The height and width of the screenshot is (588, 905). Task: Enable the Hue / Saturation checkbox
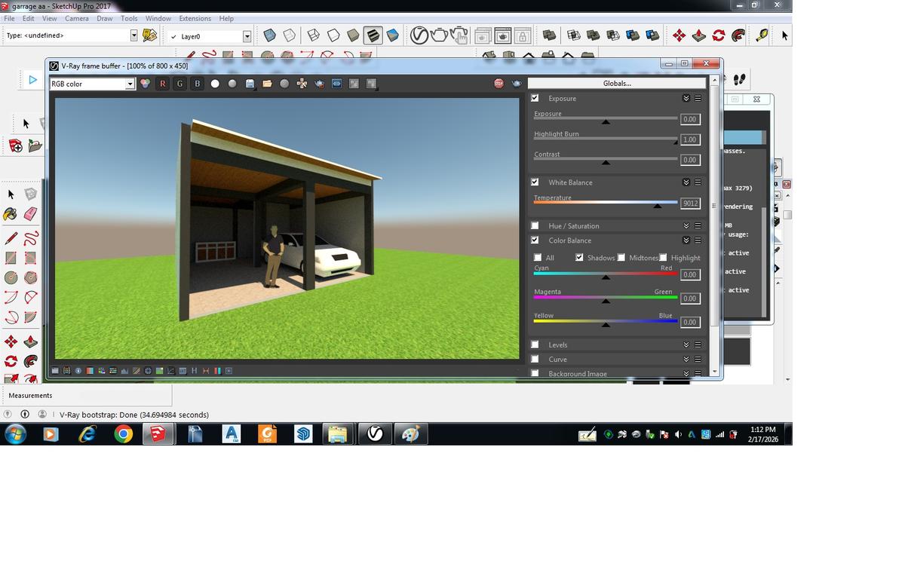click(x=535, y=225)
